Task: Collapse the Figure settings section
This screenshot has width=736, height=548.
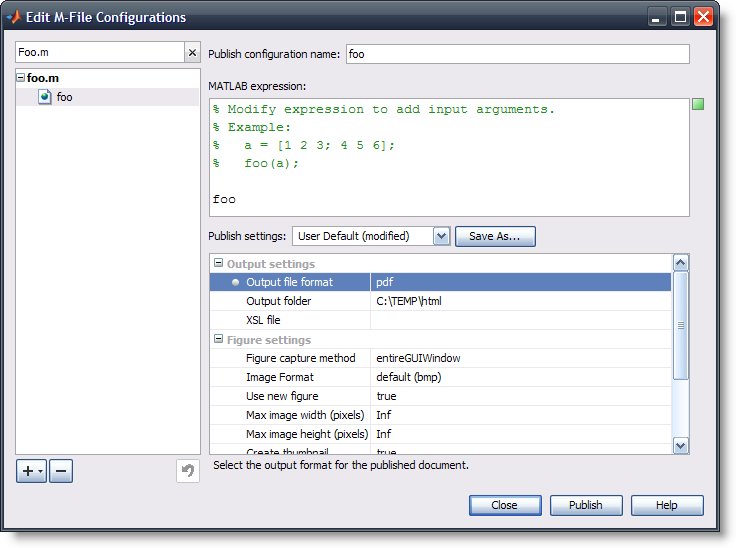Action: [x=218, y=340]
